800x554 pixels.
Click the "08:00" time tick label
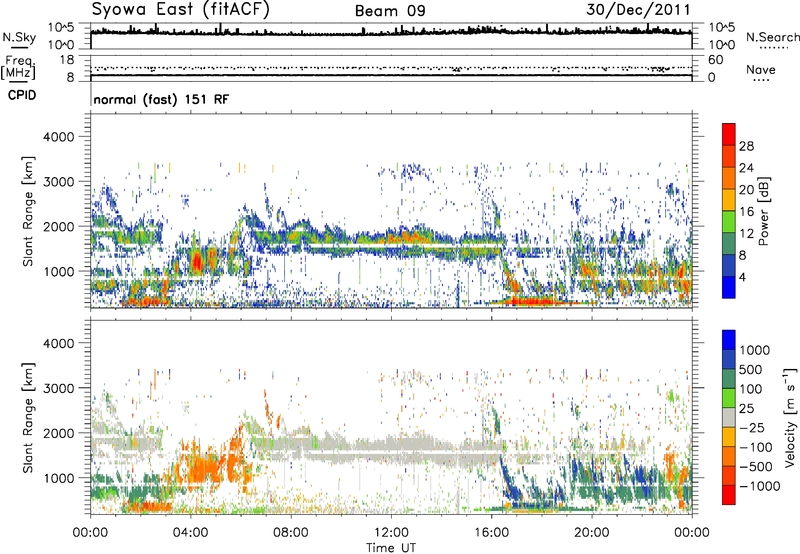coord(290,533)
